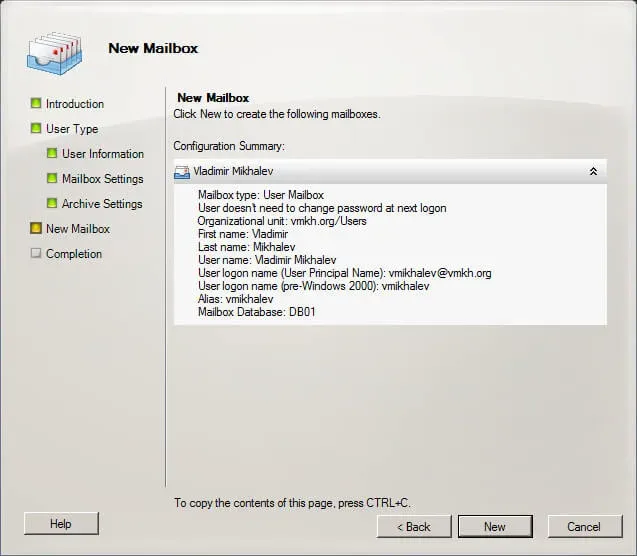Click the 'Configuration Summary:' label
The width and height of the screenshot is (637, 556).
click(229, 146)
